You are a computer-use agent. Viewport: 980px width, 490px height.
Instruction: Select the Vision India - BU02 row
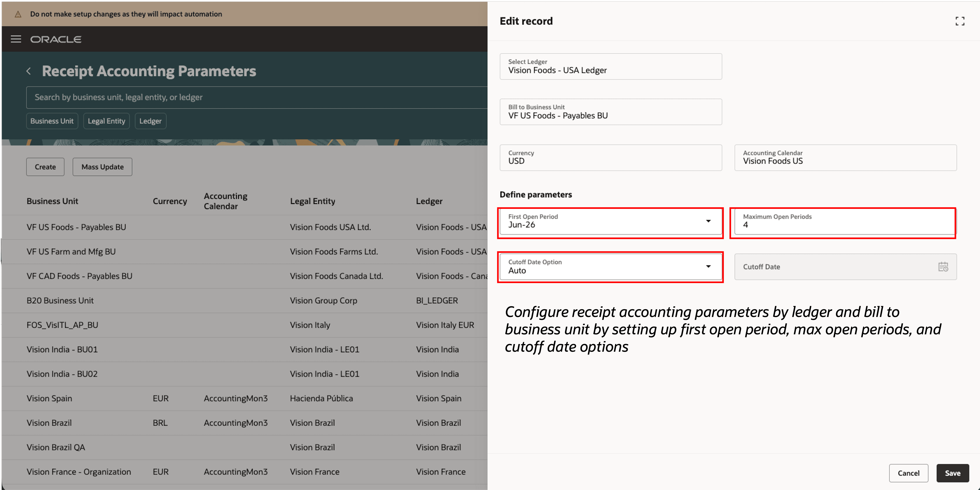245,374
